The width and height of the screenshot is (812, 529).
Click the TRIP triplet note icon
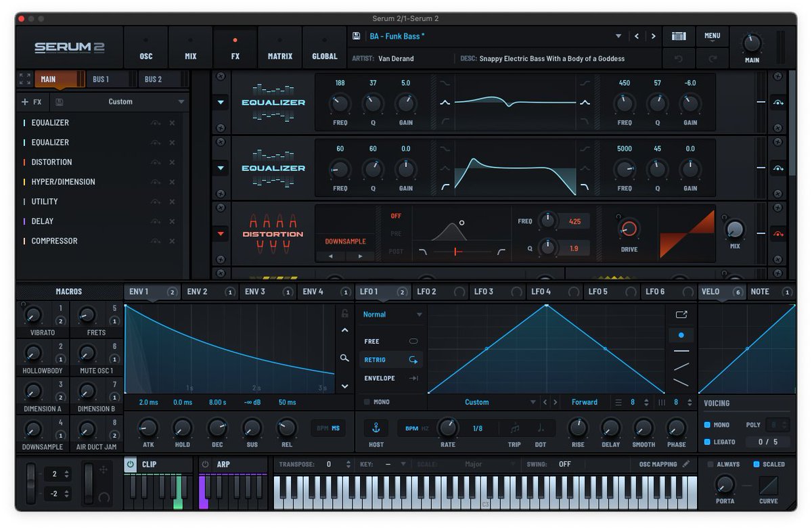(x=515, y=428)
